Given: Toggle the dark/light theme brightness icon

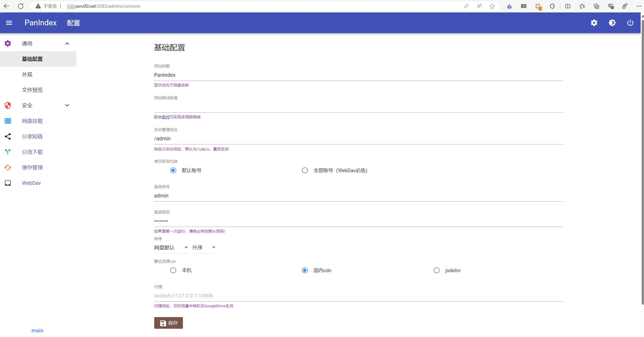Looking at the screenshot, I should pyautogui.click(x=612, y=23).
